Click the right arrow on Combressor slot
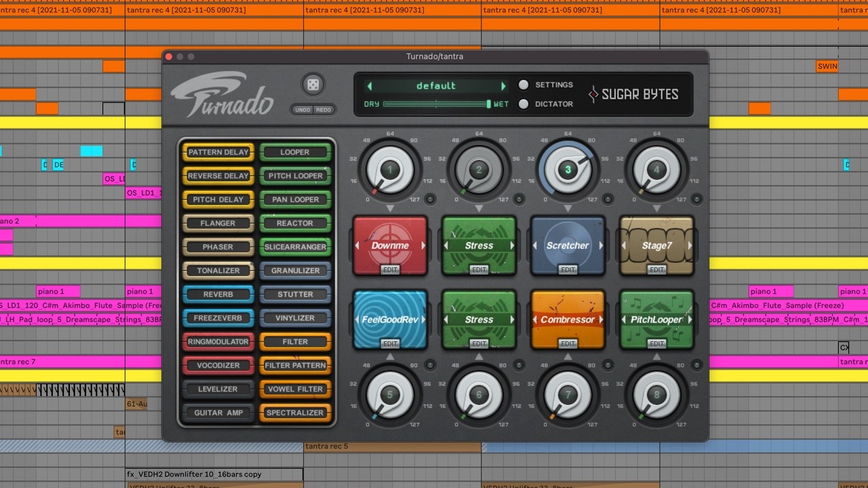This screenshot has width=868, height=488. [x=600, y=319]
